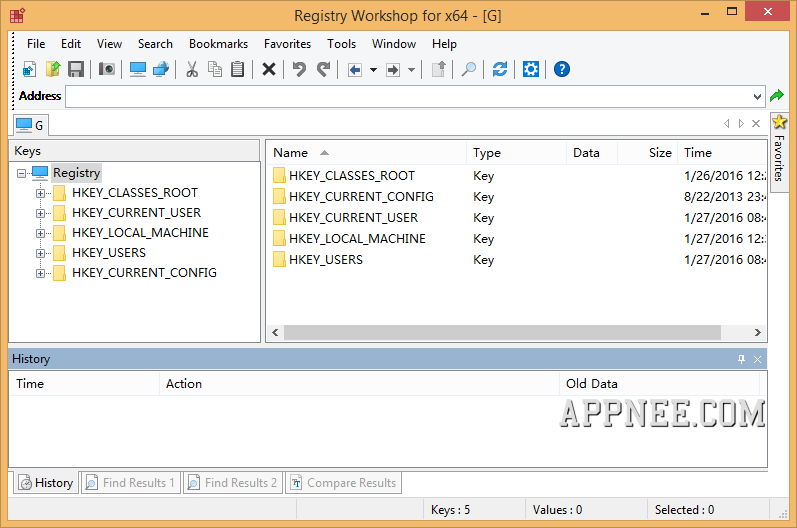Switch to Find Results 1 tab

[131, 483]
